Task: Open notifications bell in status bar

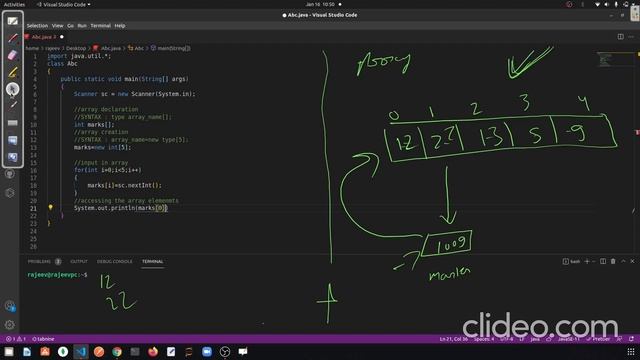Action: [x=631, y=339]
